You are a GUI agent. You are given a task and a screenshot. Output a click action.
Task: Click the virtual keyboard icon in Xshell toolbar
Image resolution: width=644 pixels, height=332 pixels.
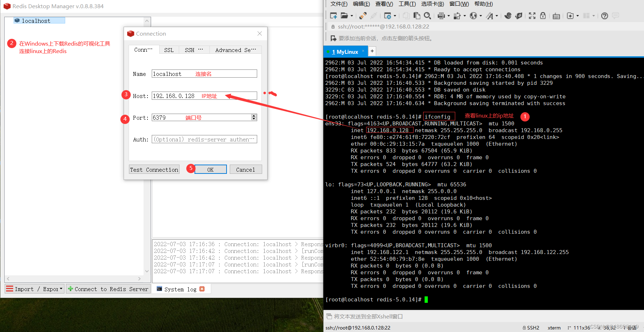(556, 16)
